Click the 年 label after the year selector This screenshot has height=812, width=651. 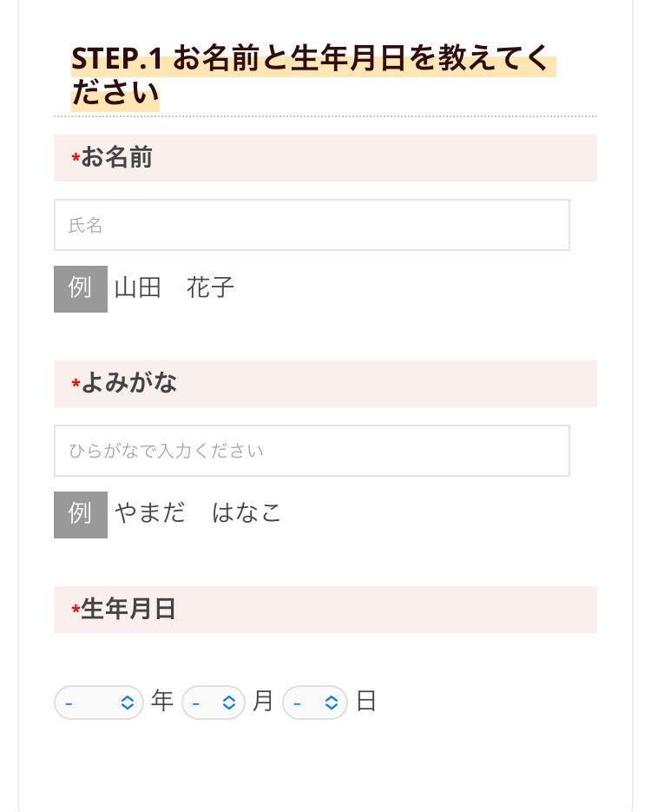coord(162,701)
